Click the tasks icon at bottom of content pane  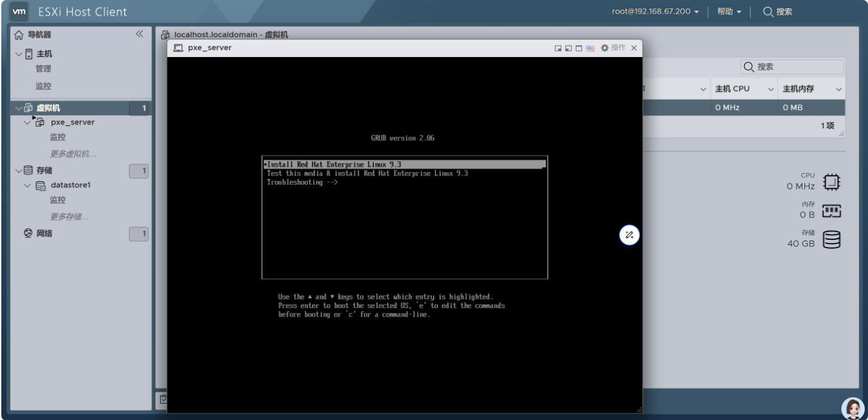(163, 398)
